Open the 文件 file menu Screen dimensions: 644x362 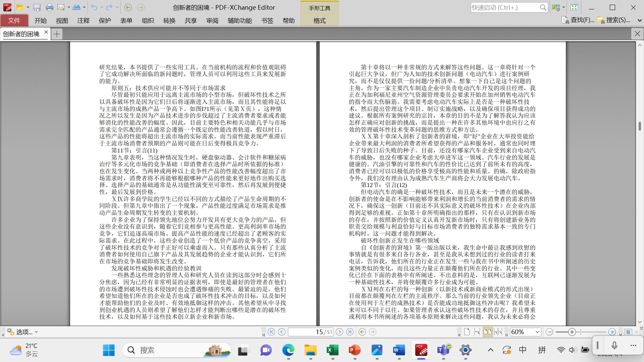coord(14,20)
